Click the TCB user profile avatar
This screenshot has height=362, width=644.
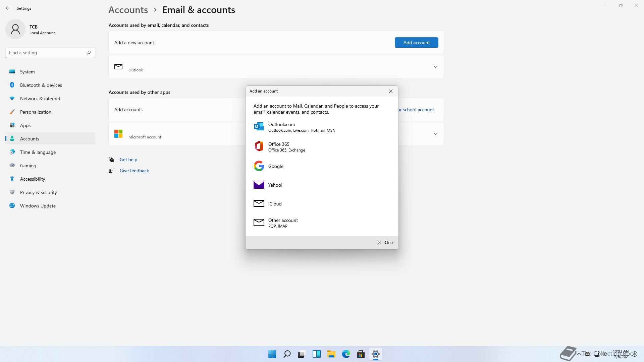[15, 29]
